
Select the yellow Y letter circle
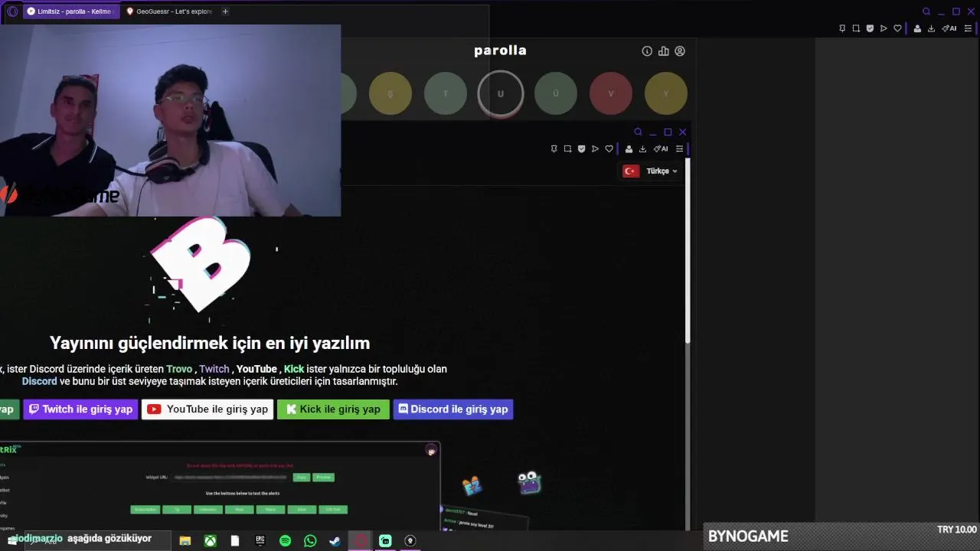click(x=666, y=93)
